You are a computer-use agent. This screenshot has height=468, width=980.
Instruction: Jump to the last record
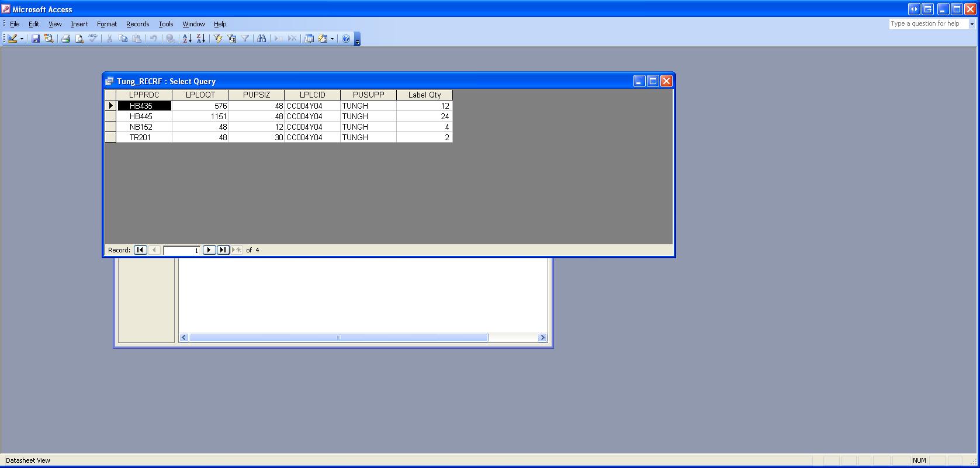coord(223,250)
